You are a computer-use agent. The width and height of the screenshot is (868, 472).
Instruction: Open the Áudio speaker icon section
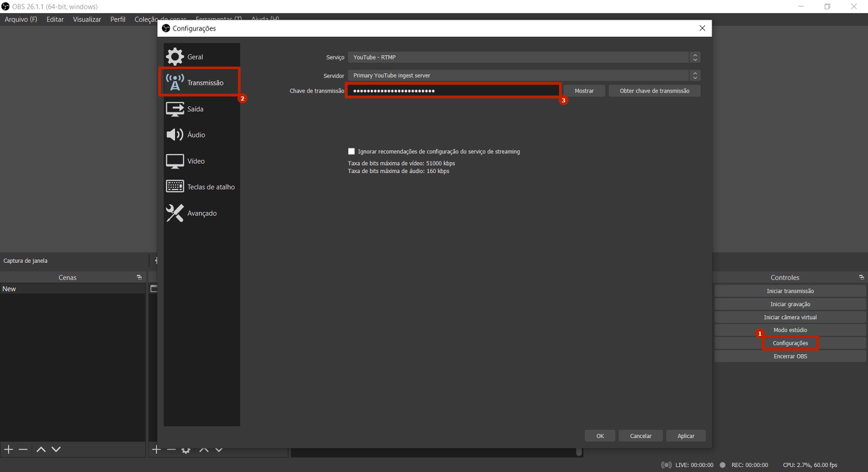click(174, 135)
